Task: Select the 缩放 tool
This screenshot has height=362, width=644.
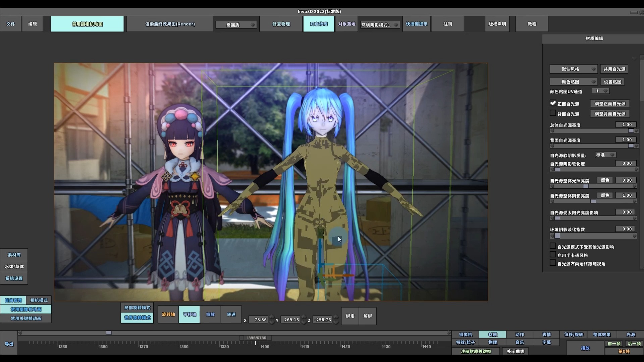Action: point(210,314)
